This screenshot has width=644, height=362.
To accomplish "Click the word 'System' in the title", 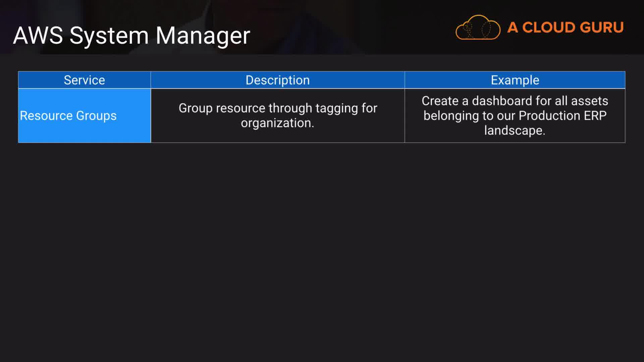I will (109, 36).
